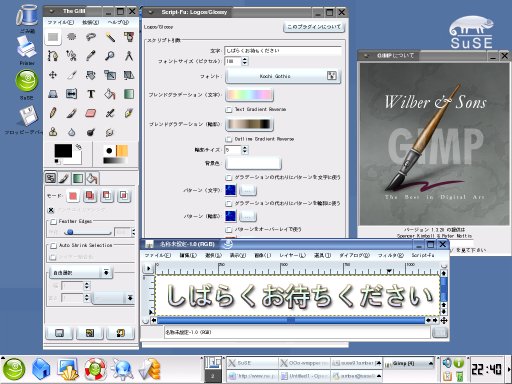Toggle the Auto Shrink Selection checkbox

(53, 246)
